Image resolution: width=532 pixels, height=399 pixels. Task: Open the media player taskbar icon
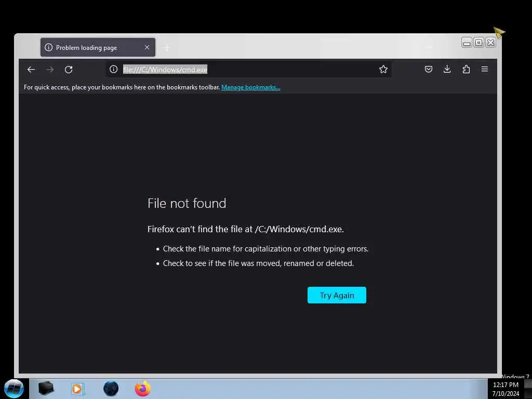(x=77, y=389)
